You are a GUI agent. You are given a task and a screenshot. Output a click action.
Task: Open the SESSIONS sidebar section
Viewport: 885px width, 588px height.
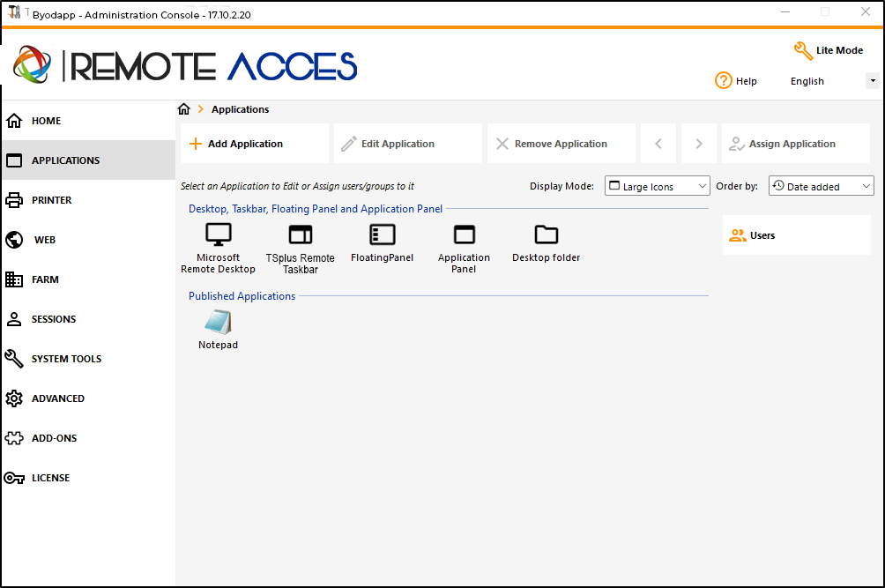[x=89, y=319]
